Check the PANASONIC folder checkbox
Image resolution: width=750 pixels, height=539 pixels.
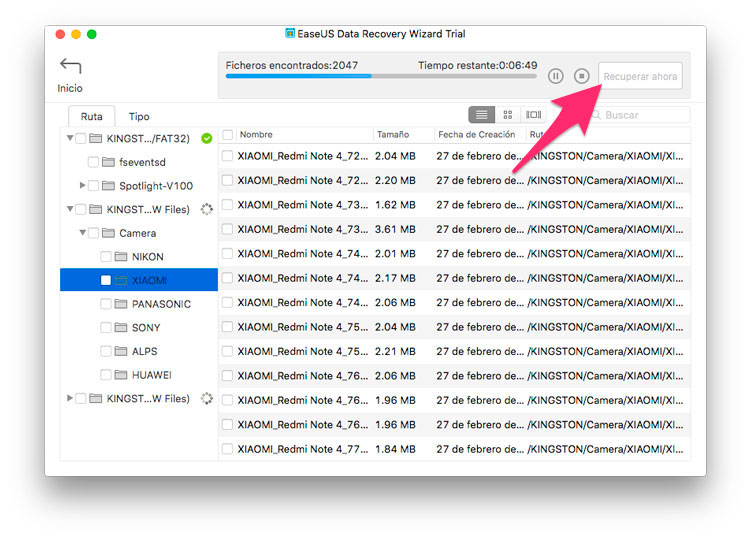point(106,304)
